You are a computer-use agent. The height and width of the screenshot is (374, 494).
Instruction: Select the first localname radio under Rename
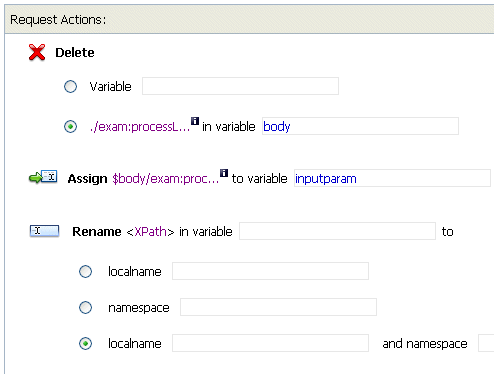click(x=85, y=271)
